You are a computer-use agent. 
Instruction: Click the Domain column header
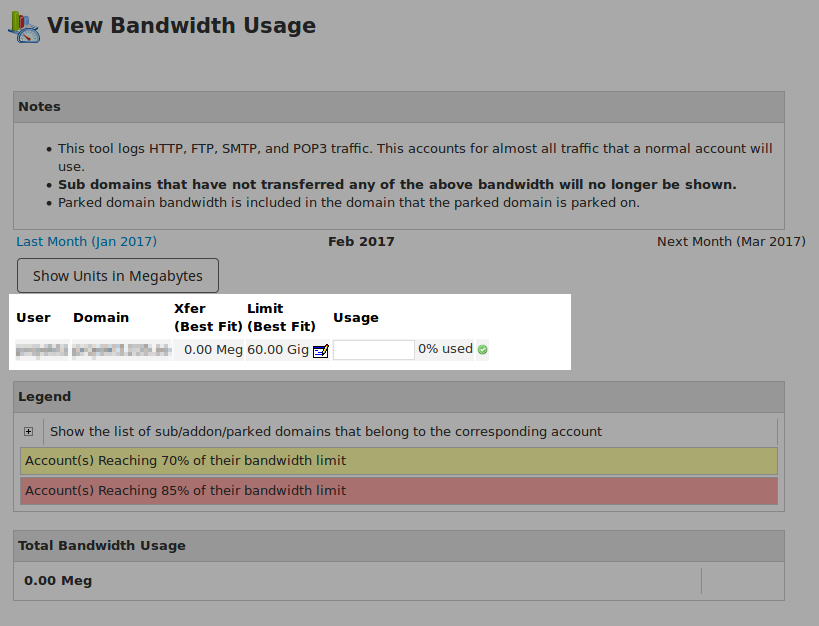coord(101,317)
